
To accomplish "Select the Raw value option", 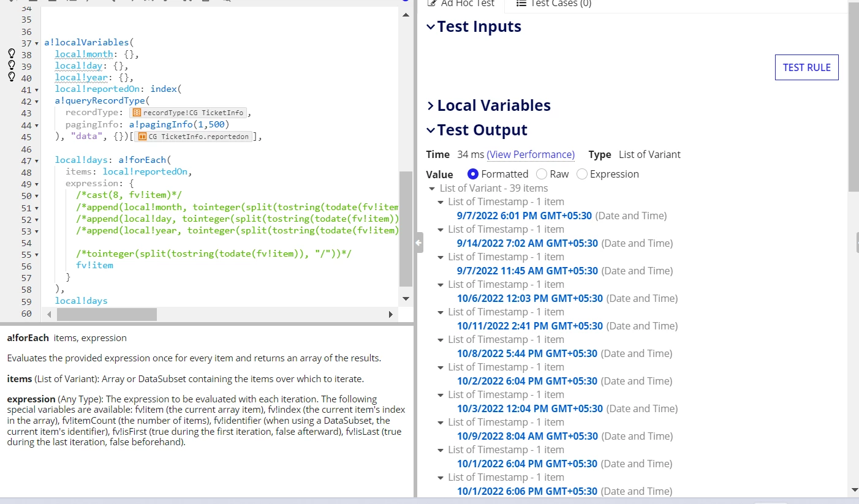I will click(541, 174).
